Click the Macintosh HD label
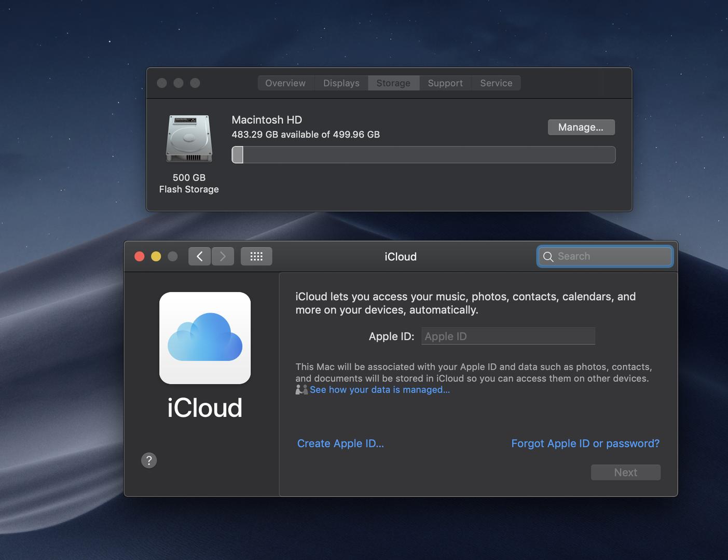Screen dimensions: 728x560 (x=267, y=120)
